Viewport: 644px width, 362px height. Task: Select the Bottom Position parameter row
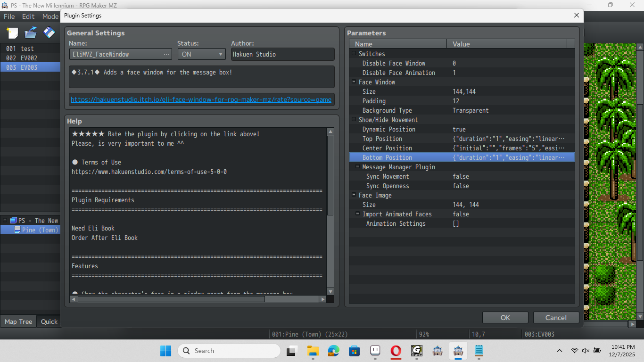coord(462,157)
